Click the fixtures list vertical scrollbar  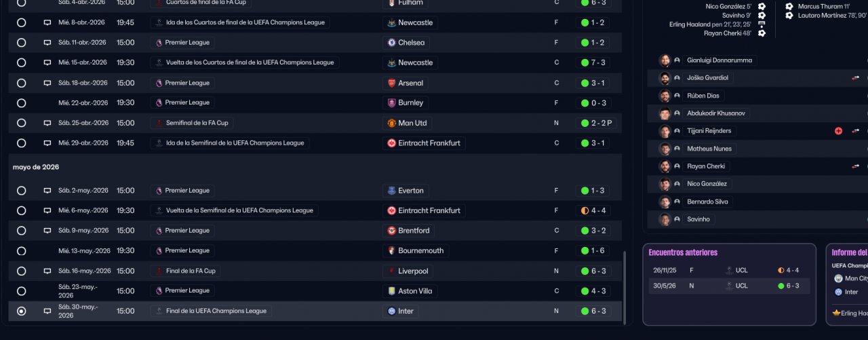pyautogui.click(x=624, y=285)
